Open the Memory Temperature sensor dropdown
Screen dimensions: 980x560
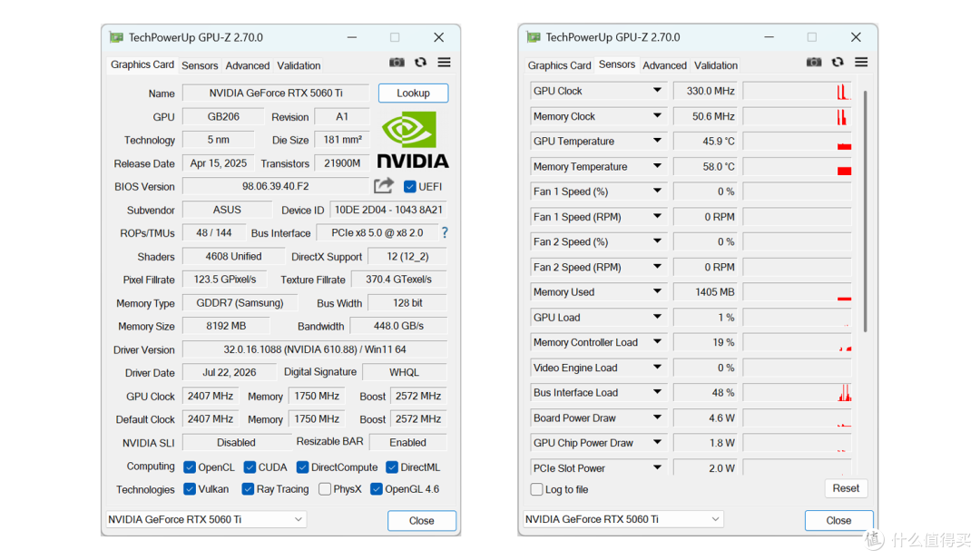[657, 166]
